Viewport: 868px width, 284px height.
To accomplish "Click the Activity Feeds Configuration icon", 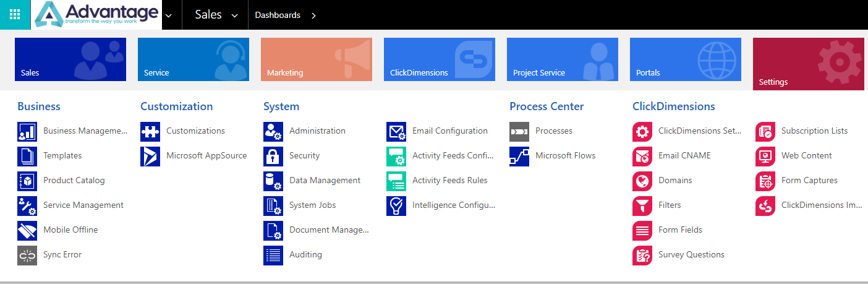I will (x=396, y=157).
